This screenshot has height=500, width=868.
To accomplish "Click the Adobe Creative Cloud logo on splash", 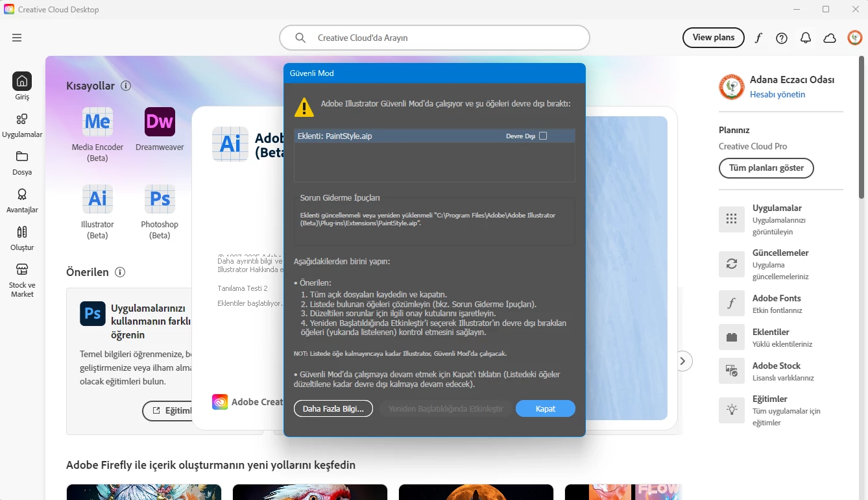I will pyautogui.click(x=220, y=402).
